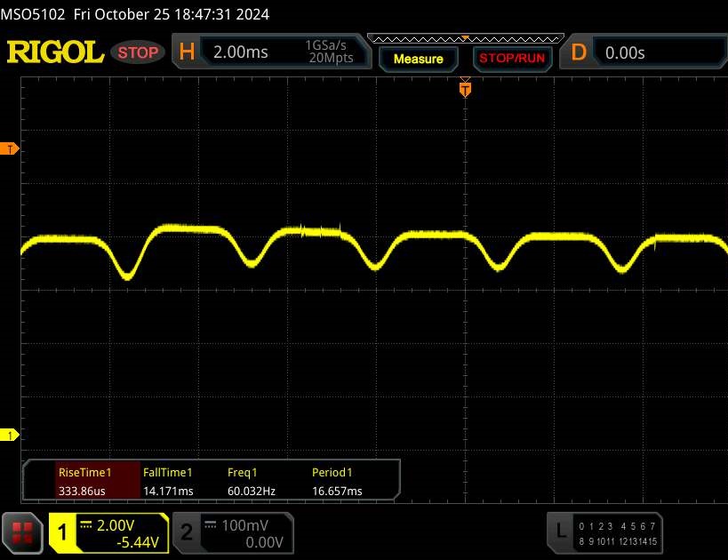The image size is (728, 560).
Task: Select the 2.00ms timebase value
Action: click(x=241, y=52)
